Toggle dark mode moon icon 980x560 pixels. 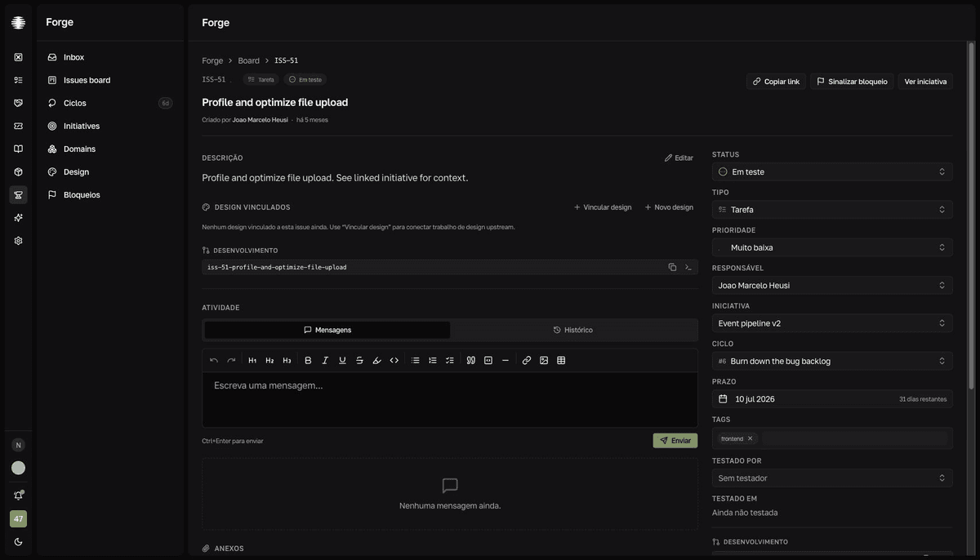tap(18, 542)
